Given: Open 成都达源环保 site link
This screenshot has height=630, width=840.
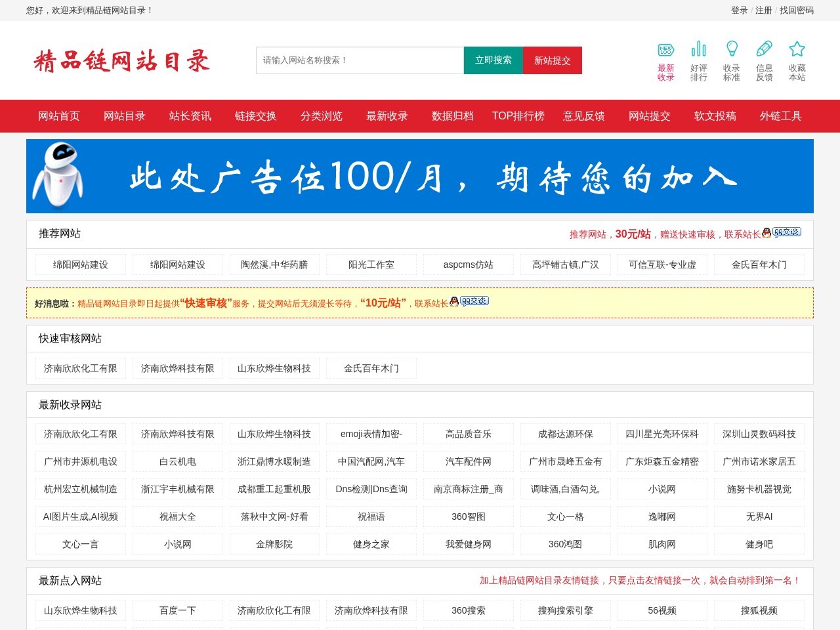Looking at the screenshot, I should click(566, 434).
